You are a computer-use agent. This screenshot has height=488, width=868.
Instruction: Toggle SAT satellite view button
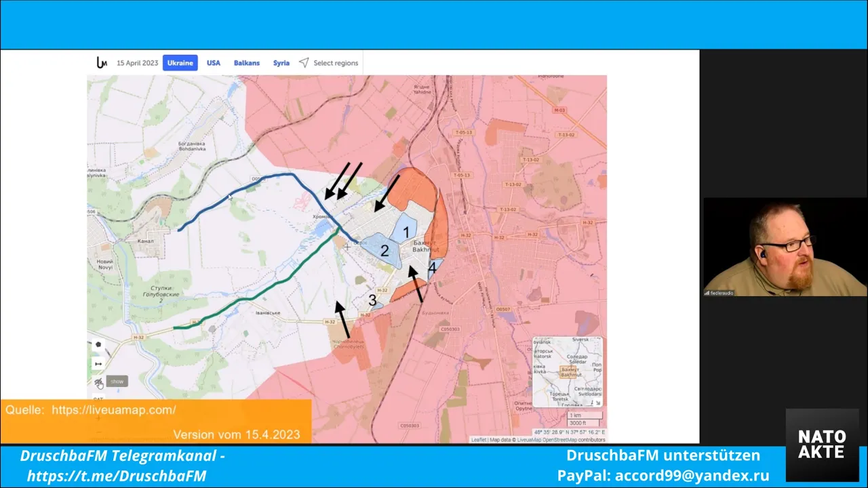click(x=98, y=399)
